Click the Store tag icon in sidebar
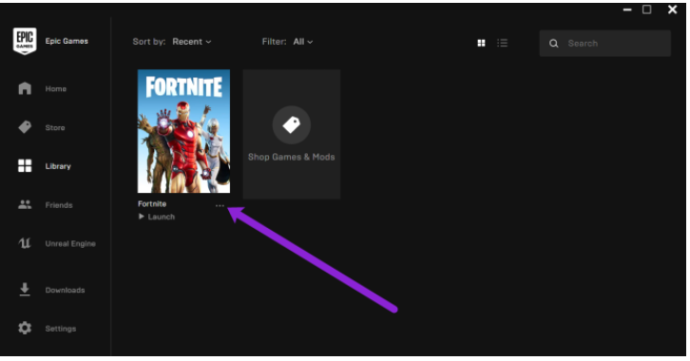This screenshot has height=361, width=690. 25,127
